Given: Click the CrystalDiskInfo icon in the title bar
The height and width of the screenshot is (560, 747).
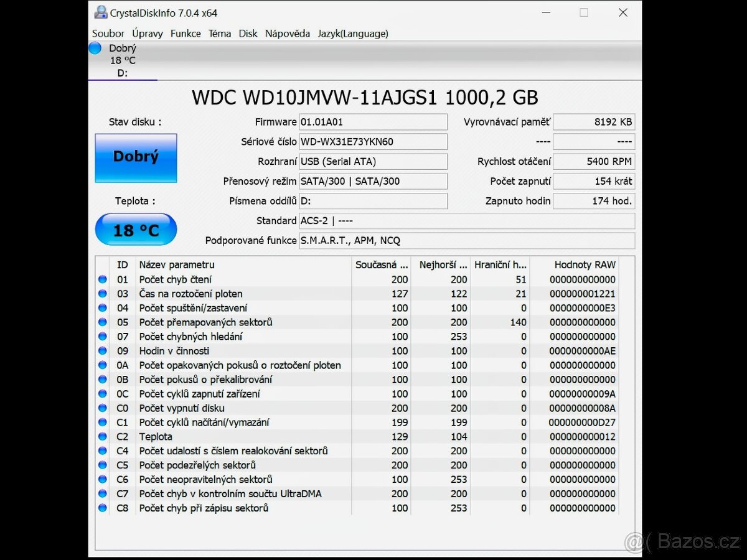Looking at the screenshot, I should click(x=100, y=12).
